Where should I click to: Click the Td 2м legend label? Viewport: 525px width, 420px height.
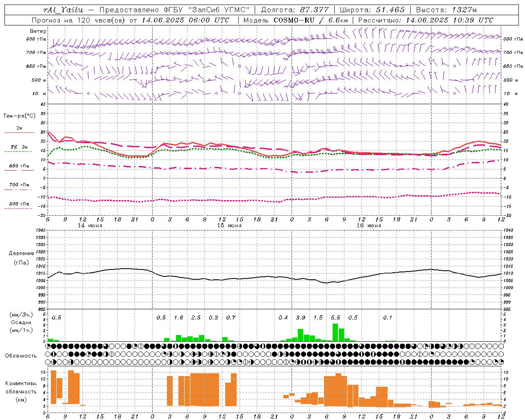(x=19, y=147)
